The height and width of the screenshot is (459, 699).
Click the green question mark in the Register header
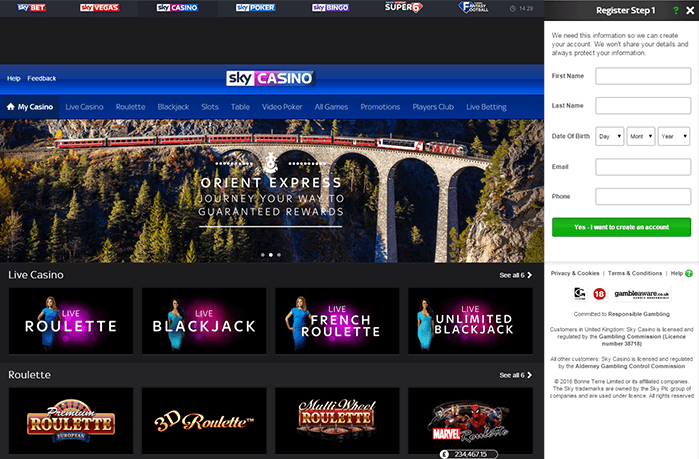pos(676,10)
